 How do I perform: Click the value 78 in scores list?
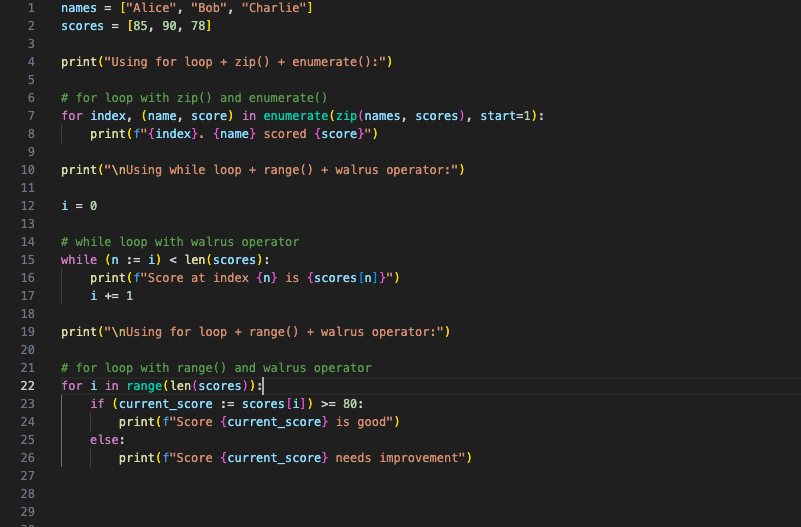click(198, 26)
